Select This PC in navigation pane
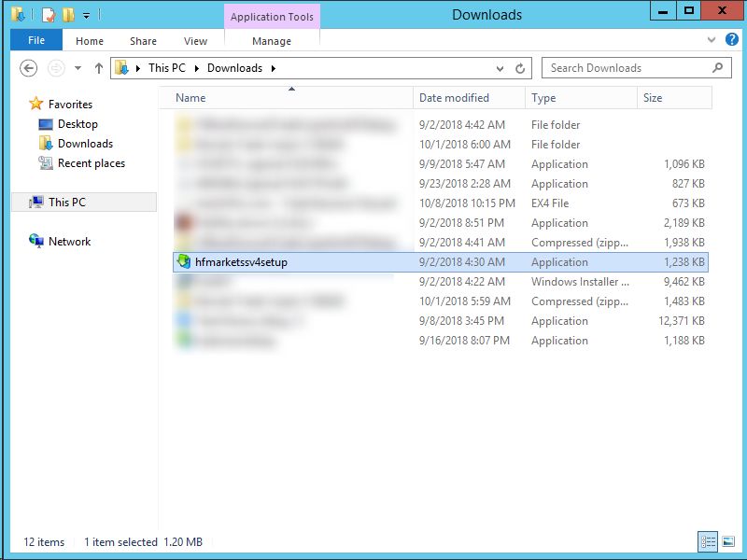The image size is (747, 560). coord(67,203)
